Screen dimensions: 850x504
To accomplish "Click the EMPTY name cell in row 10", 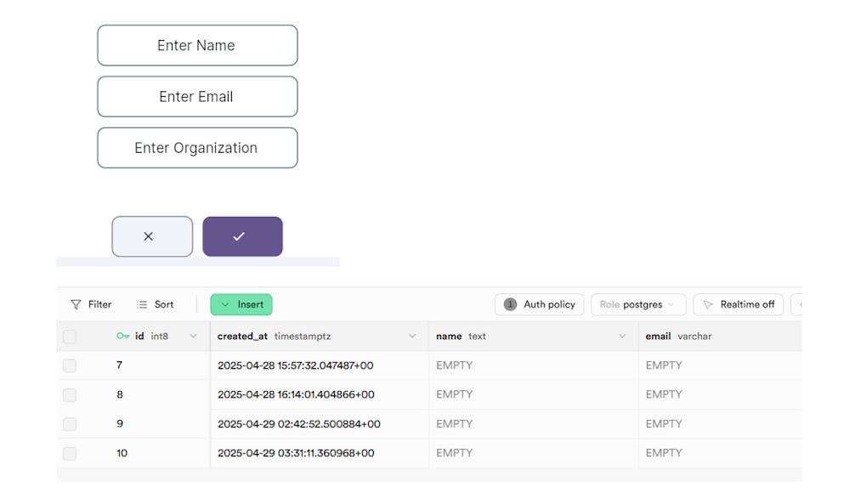I will point(534,453).
